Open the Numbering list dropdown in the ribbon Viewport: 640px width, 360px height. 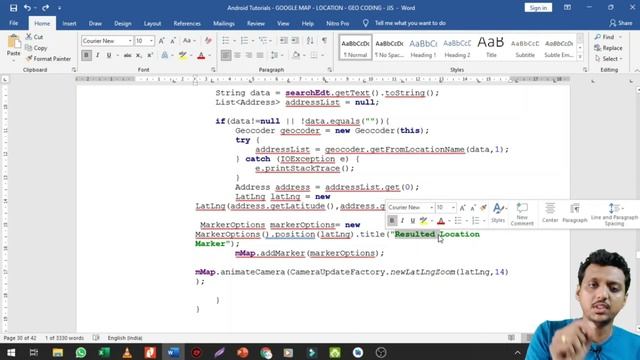click(x=253, y=41)
